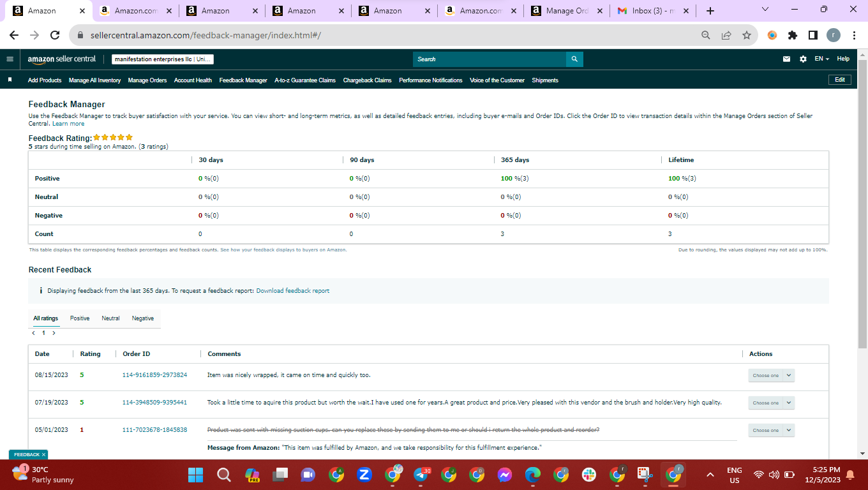Open the Seller Central hamburger menu
This screenshot has width=868, height=490.
click(10, 59)
